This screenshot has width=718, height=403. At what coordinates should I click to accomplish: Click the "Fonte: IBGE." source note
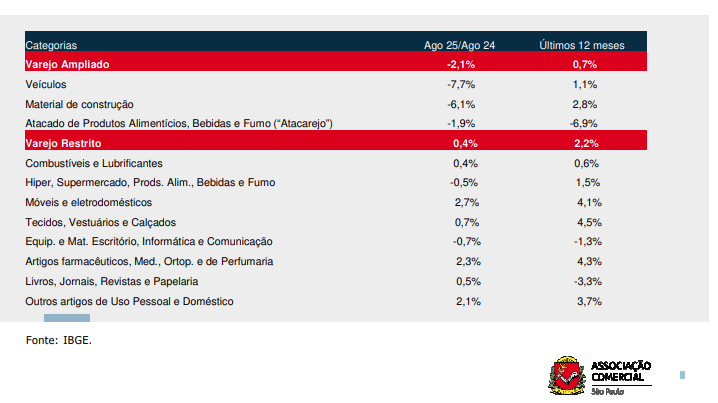click(x=58, y=341)
